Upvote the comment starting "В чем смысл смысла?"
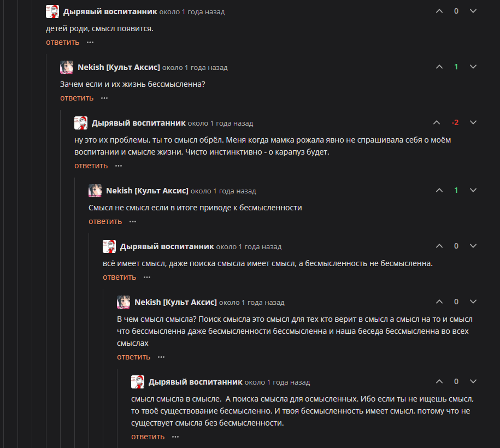 pyautogui.click(x=439, y=302)
